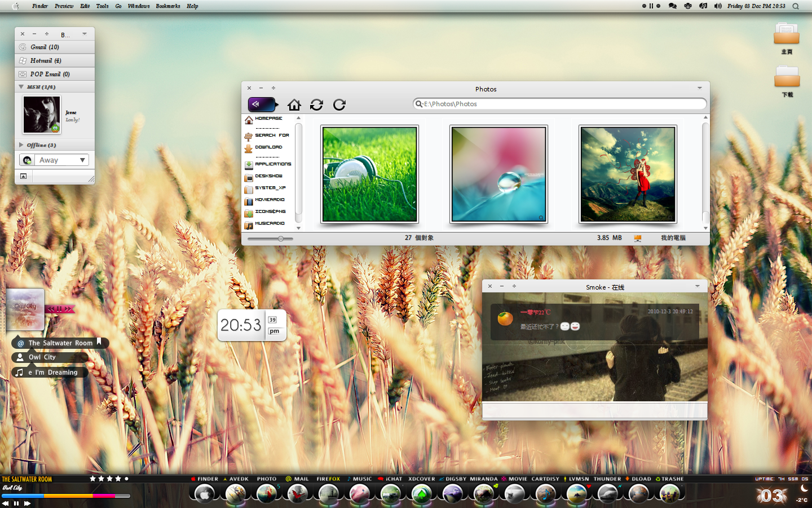Select Hotmail (4) account
The width and height of the screenshot is (812, 508).
coord(55,60)
